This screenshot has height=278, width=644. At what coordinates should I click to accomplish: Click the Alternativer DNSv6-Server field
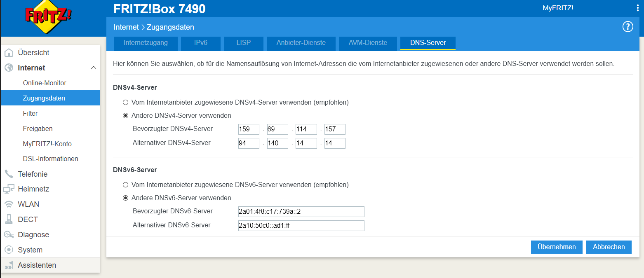(x=301, y=226)
